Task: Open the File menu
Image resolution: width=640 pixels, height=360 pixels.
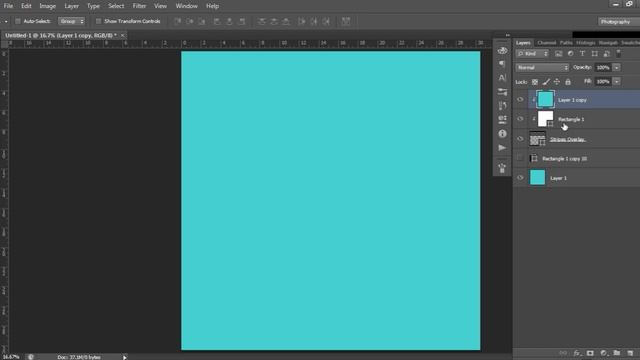Action: 8,6
